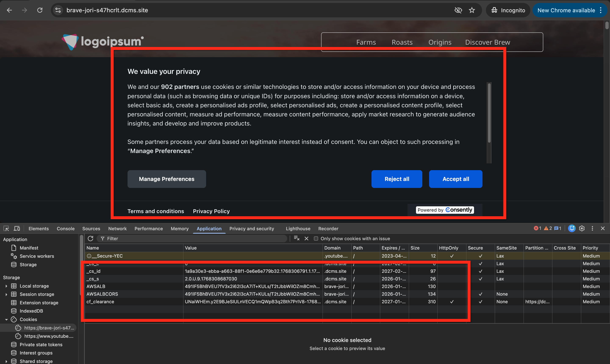Click the DevTools inspect element icon

click(6, 228)
